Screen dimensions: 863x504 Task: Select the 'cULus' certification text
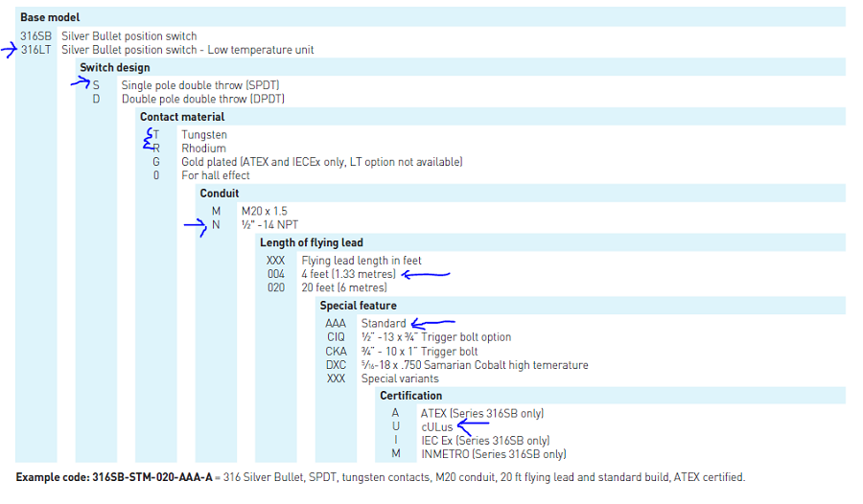(437, 427)
